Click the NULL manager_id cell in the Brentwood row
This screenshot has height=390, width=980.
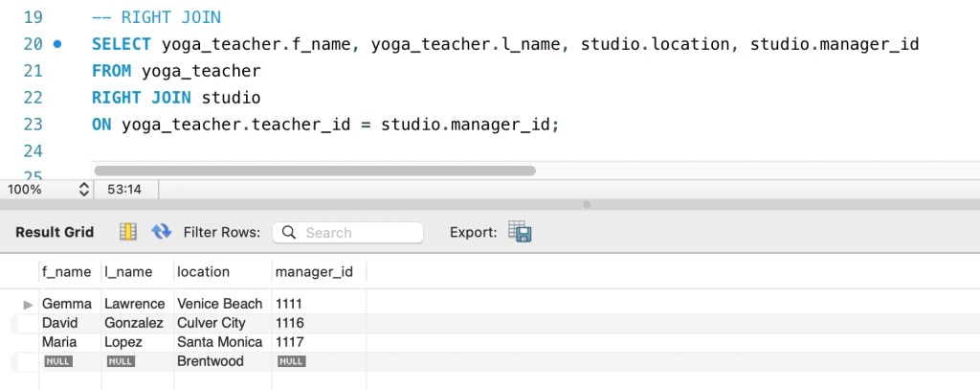[x=291, y=361]
